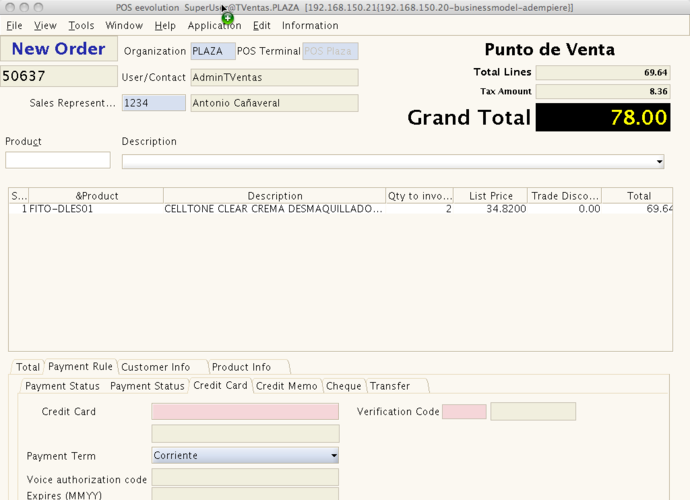Open the File menu

14,26
